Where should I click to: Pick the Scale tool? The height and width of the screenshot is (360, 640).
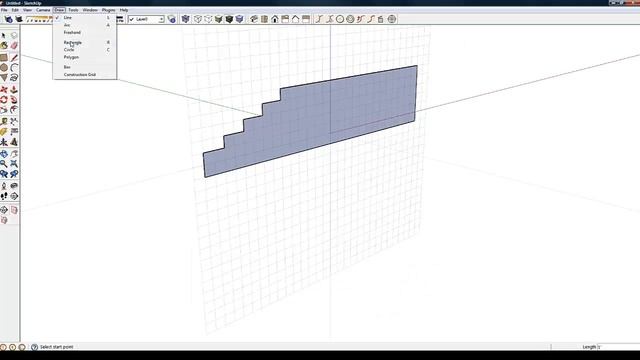click(x=4, y=110)
